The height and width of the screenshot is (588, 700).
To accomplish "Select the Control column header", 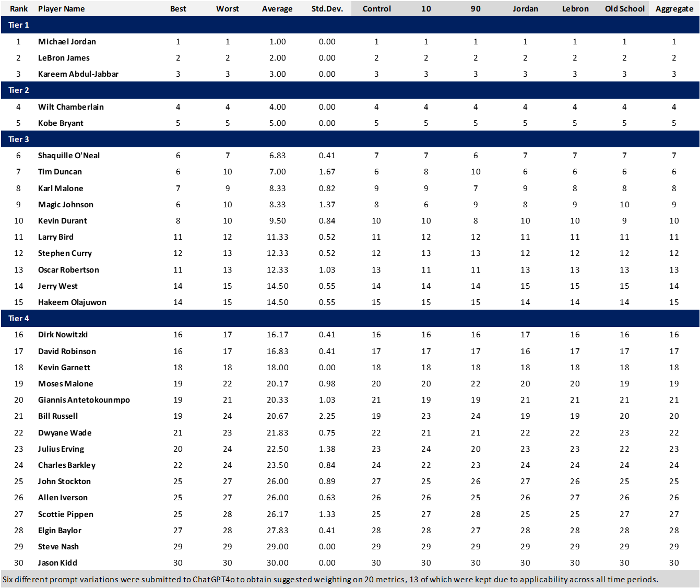I will point(377,9).
